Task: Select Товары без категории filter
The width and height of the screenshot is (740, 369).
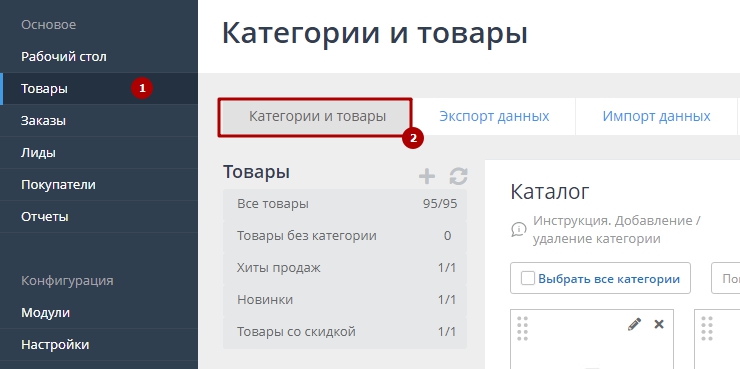Action: (345, 235)
